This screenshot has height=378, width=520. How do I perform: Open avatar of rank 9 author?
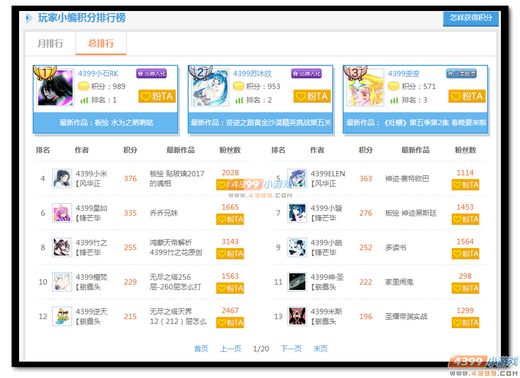point(297,247)
